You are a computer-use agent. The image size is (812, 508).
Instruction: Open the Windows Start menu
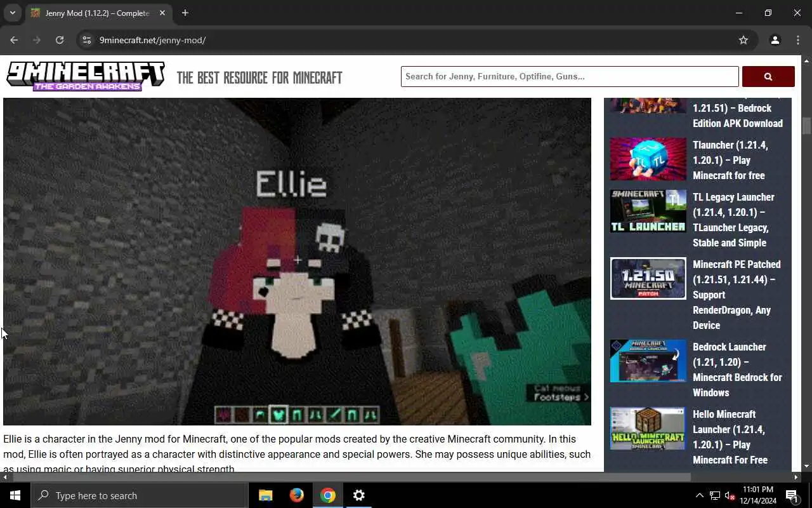coord(15,495)
